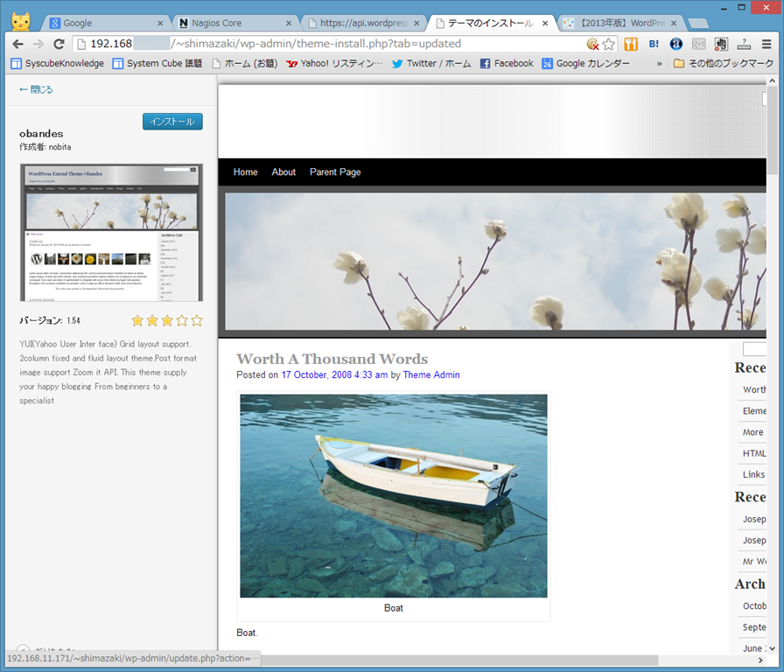Open the Yahoo! リスティング bookmark
The image size is (784, 672).
point(334,64)
